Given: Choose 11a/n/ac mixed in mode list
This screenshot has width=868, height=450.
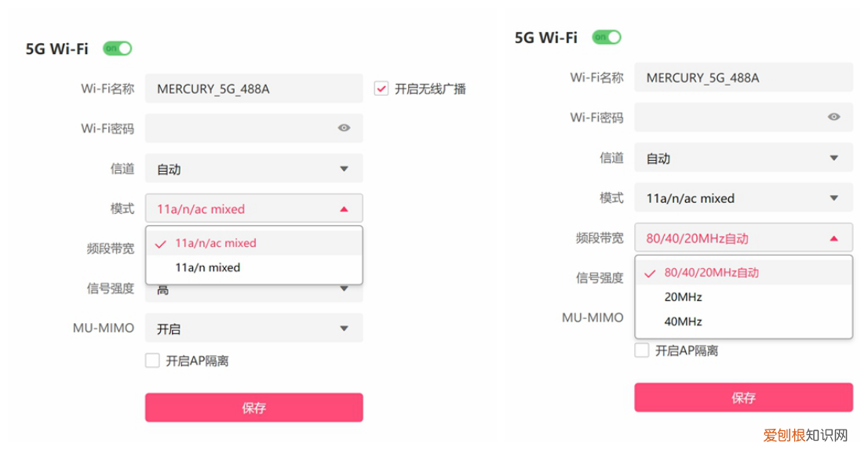Looking at the screenshot, I should click(216, 243).
